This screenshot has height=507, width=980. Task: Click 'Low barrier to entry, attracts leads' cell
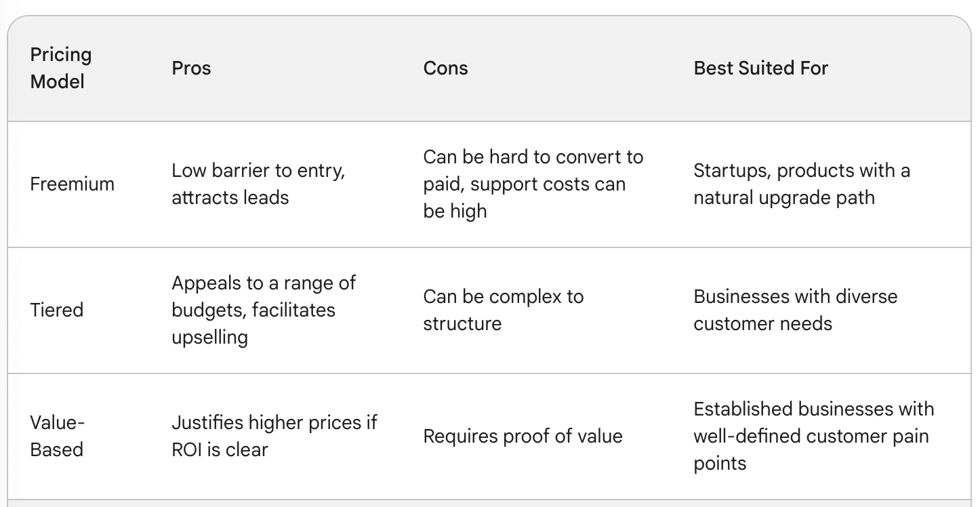coord(258,184)
